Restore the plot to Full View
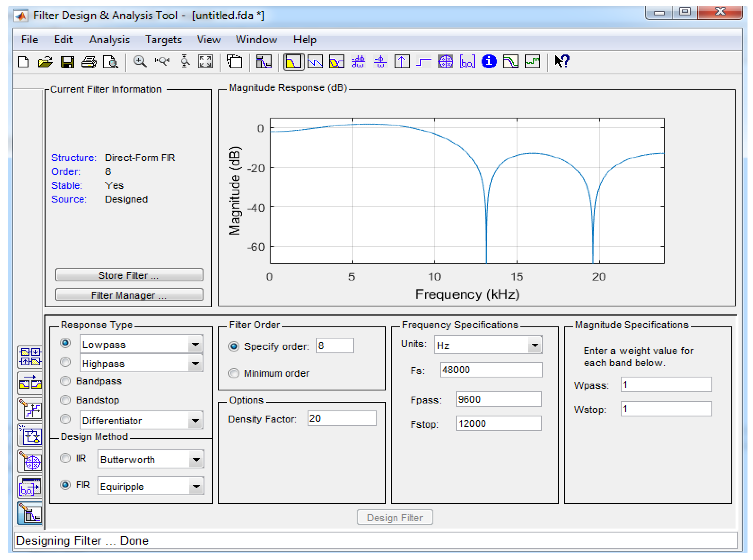 205,62
